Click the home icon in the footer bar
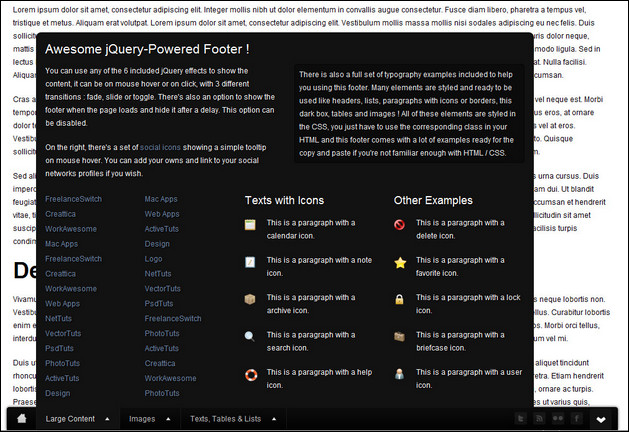This screenshot has width=629, height=432. click(x=22, y=418)
